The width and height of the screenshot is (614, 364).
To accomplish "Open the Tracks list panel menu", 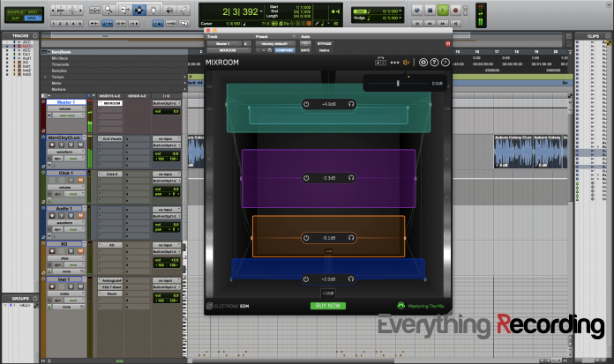I will click(35, 36).
